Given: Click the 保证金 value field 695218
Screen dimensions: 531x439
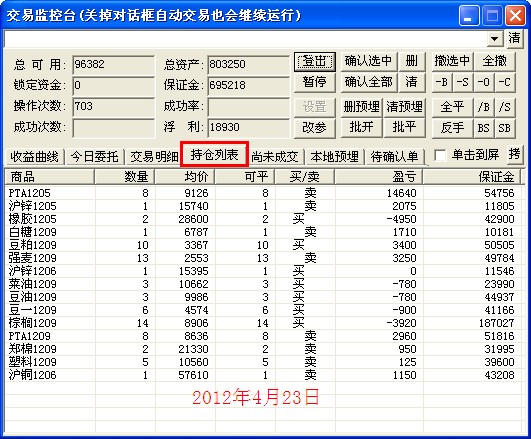Looking at the screenshot, I should tap(249, 85).
